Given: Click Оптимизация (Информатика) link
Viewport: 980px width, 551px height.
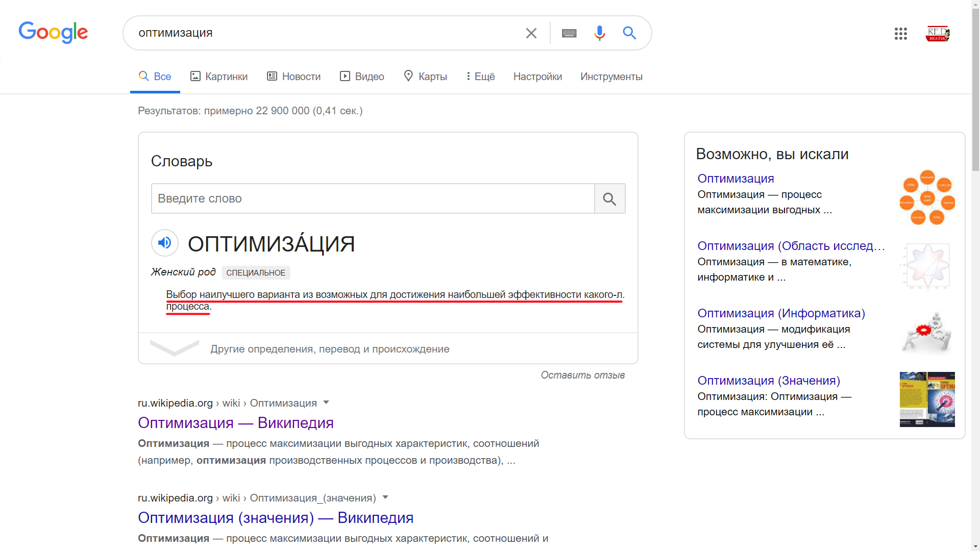Looking at the screenshot, I should 781,313.
